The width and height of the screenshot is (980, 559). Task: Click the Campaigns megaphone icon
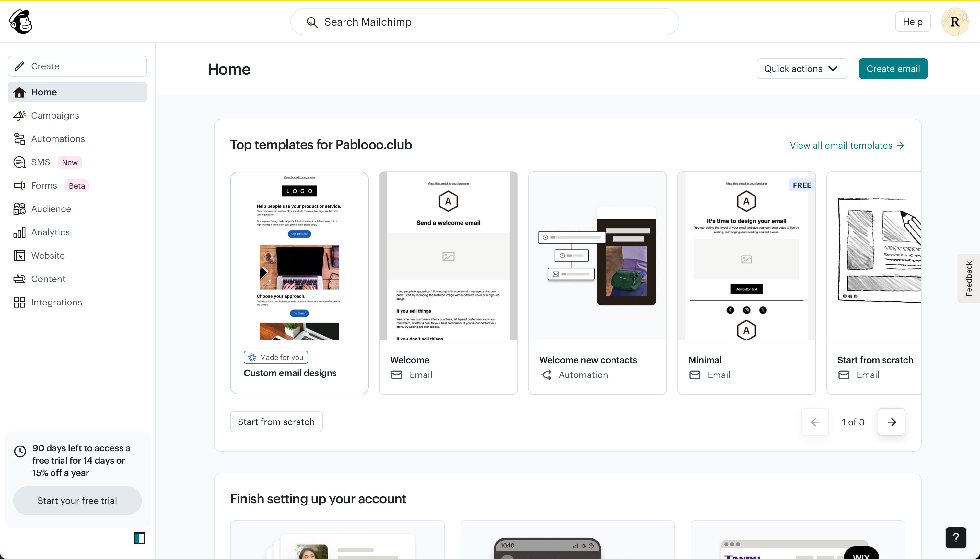point(19,115)
